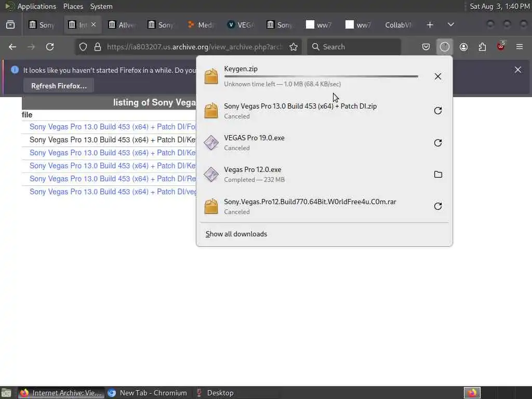The image size is (532, 399).
Task: Switch to the CollabVM tab
Action: coord(398,25)
